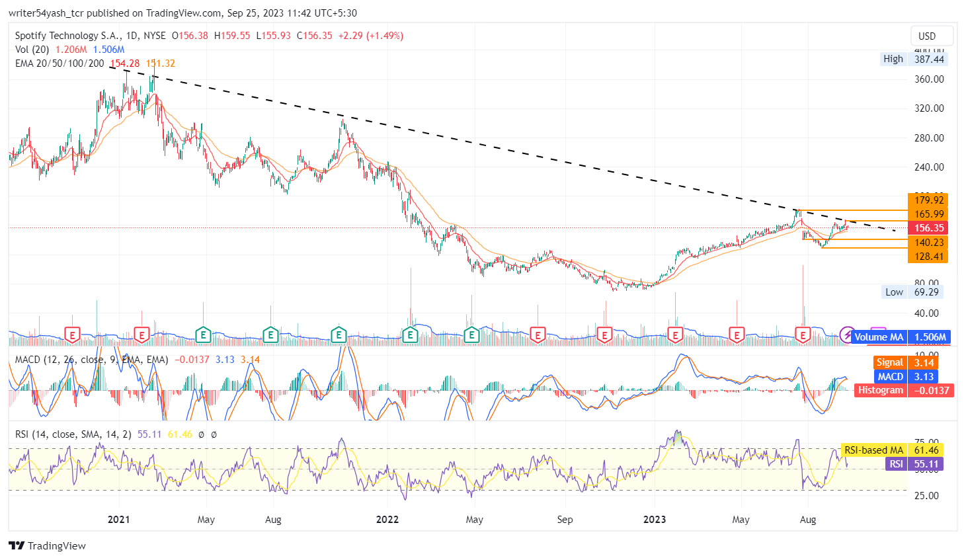Click the orange 140.23 price label

[928, 243]
